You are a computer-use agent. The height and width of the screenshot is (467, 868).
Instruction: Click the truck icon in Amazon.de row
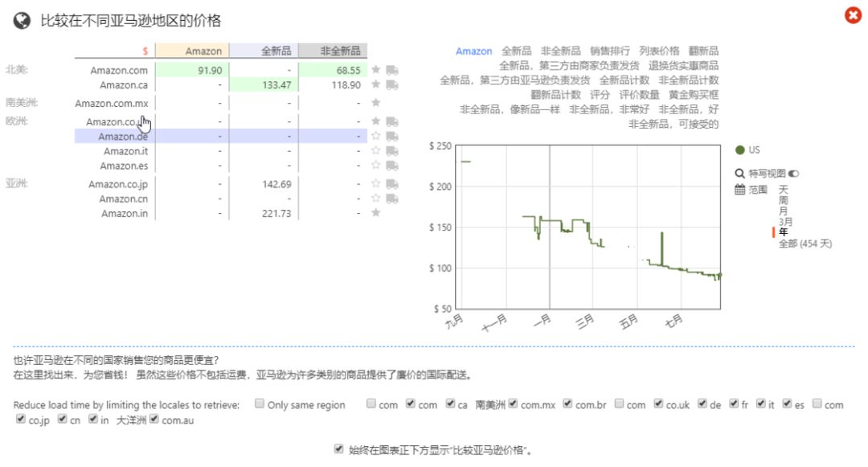392,137
